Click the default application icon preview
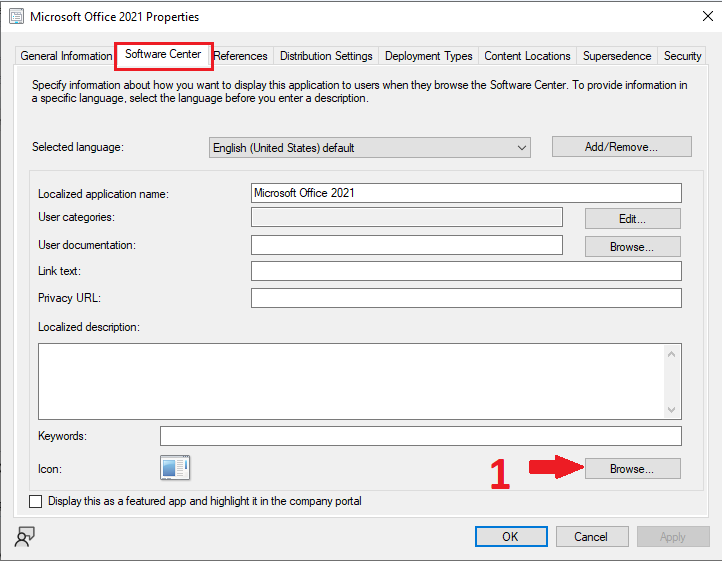The width and height of the screenshot is (722, 563). click(x=175, y=468)
